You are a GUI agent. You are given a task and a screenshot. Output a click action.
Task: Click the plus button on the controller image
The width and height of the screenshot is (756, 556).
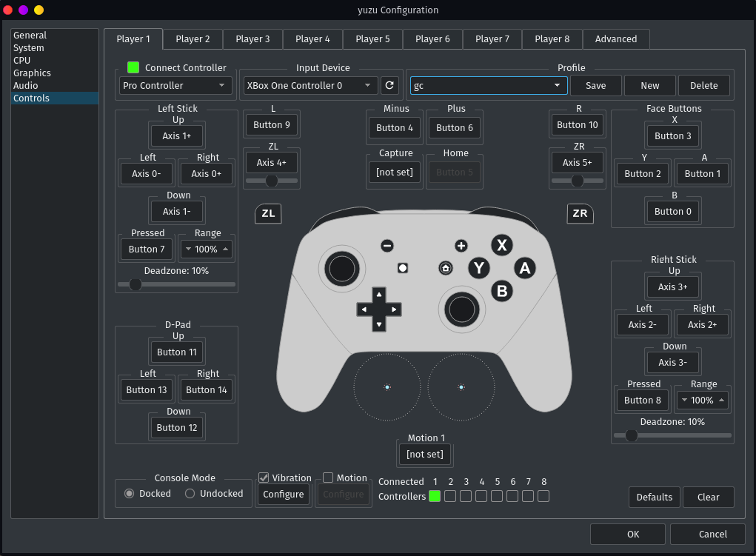(461, 246)
